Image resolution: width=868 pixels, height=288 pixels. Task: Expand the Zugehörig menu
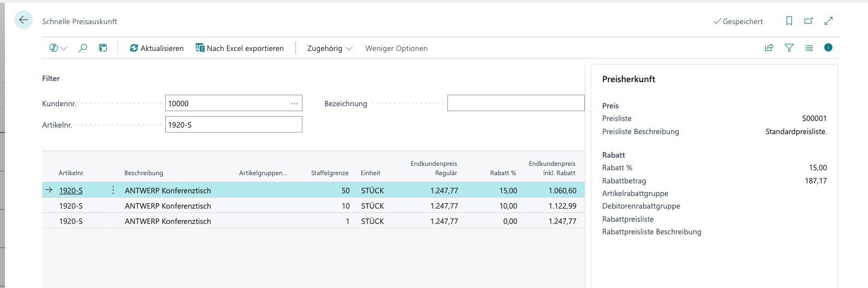click(330, 48)
